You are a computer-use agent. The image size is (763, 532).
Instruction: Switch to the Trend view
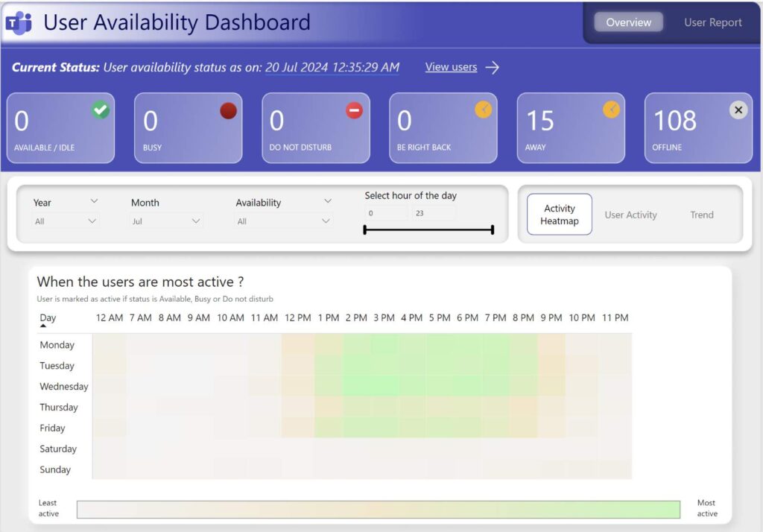tap(701, 215)
